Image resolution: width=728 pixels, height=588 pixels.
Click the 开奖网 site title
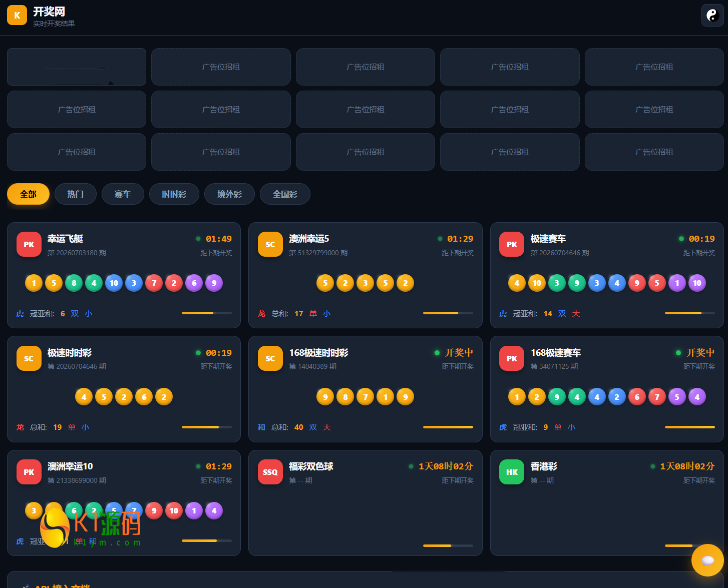49,12
